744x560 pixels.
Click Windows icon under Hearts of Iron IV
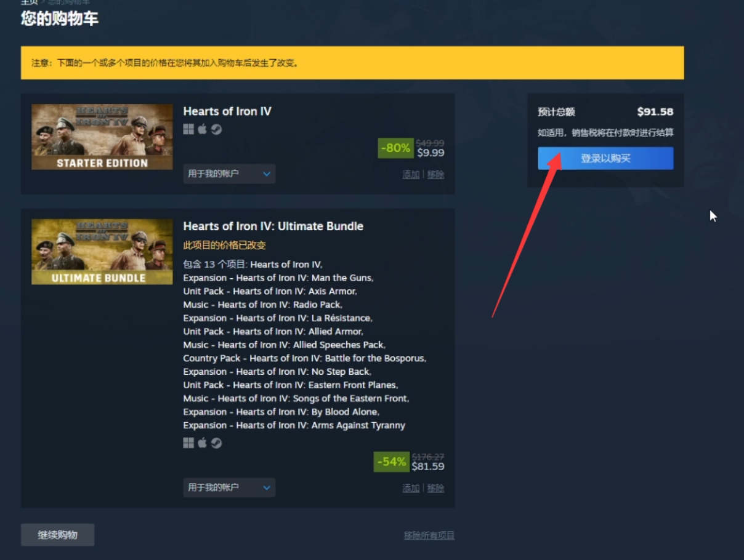click(188, 129)
